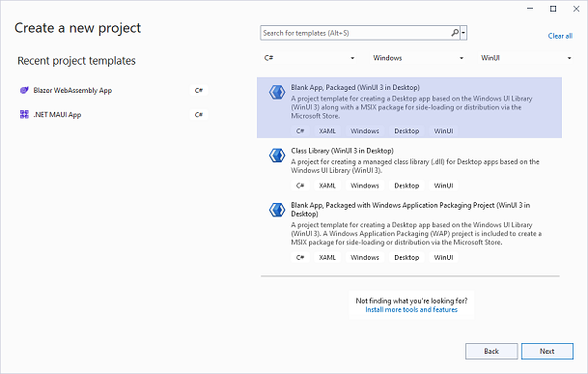The image size is (588, 374).
Task: Close the Create a new project dialog
Action: pos(576,9)
